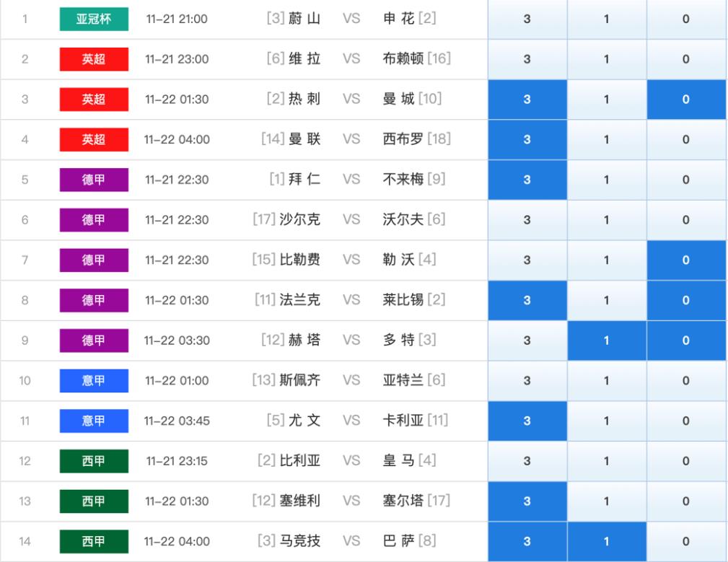Select home win (3) for 赫塔 vs 多特
The height and width of the screenshot is (562, 728).
(527, 341)
